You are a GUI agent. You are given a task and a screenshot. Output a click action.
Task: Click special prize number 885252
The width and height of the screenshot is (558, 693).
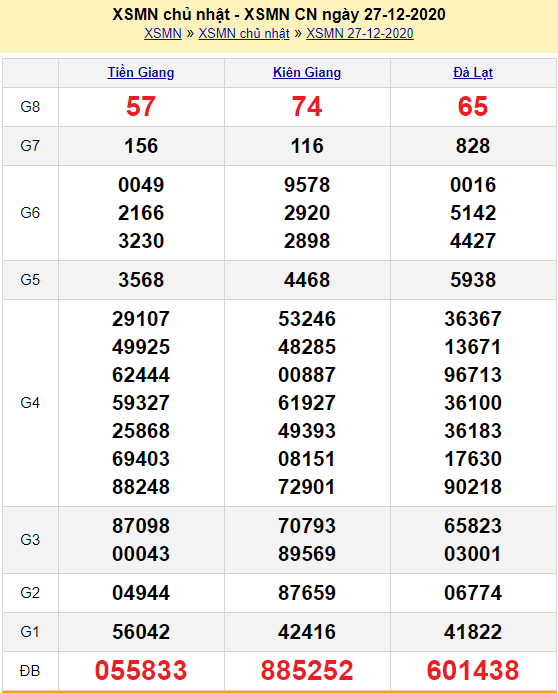tap(307, 670)
